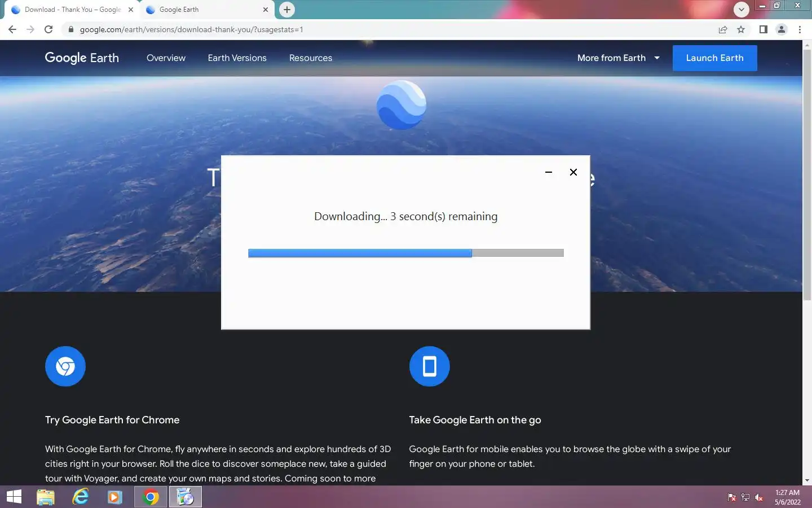Click Try Google Earth for Chrome heading
This screenshot has height=508, width=812.
pos(112,420)
